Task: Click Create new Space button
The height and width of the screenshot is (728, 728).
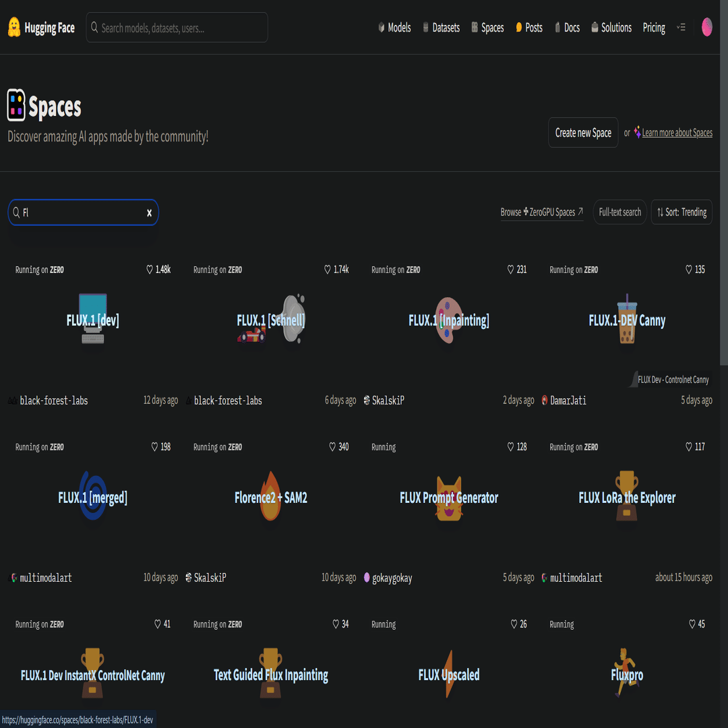Action: pos(583,133)
